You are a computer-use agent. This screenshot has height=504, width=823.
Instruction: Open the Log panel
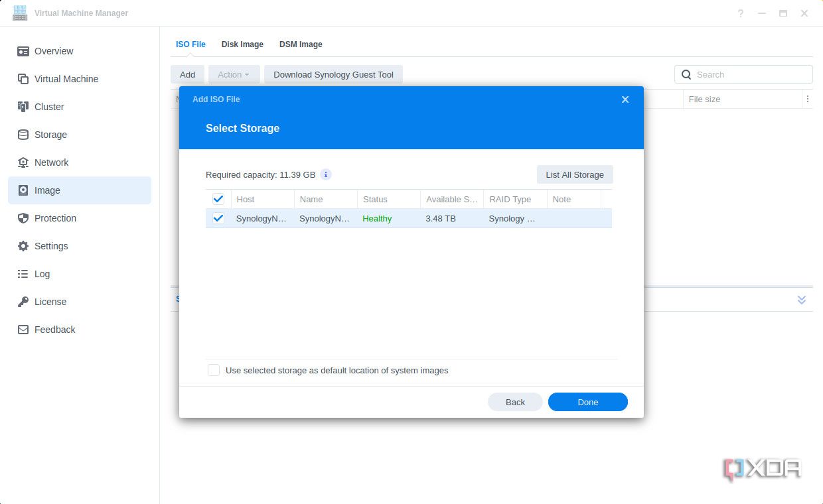pos(42,274)
